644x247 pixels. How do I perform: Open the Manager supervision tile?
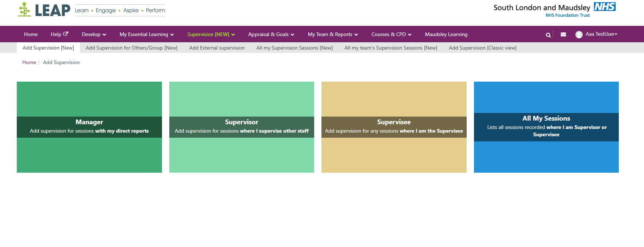[89, 127]
